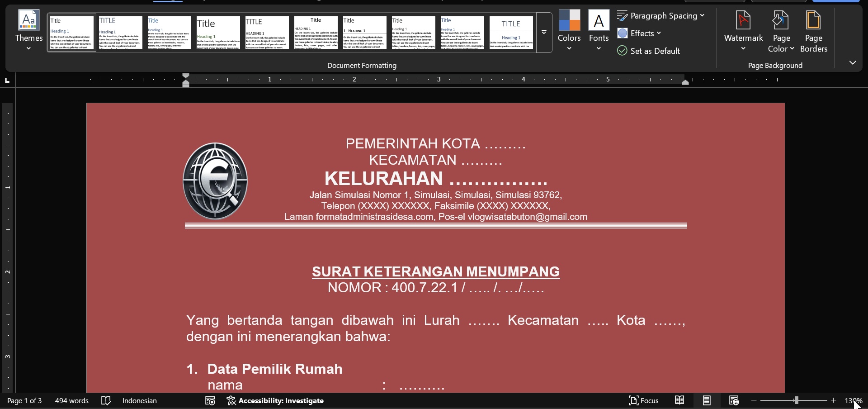Click the zoom slider handle

[x=796, y=400]
